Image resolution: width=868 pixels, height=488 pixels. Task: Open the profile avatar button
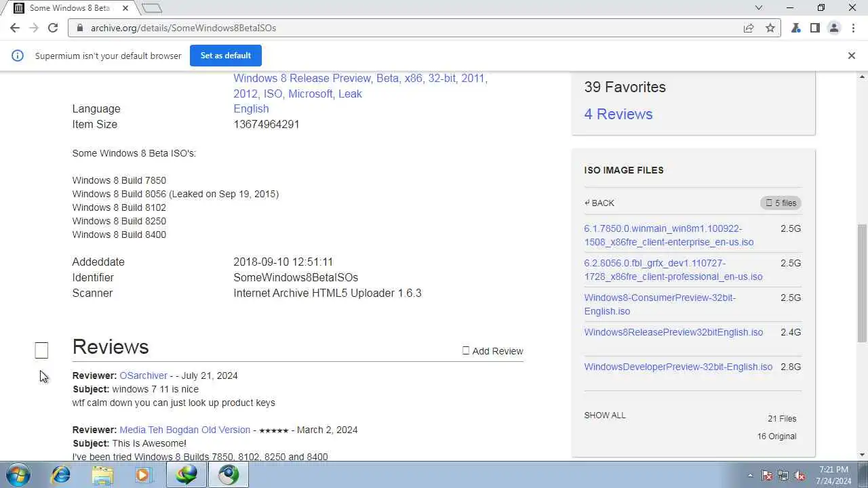click(x=834, y=28)
